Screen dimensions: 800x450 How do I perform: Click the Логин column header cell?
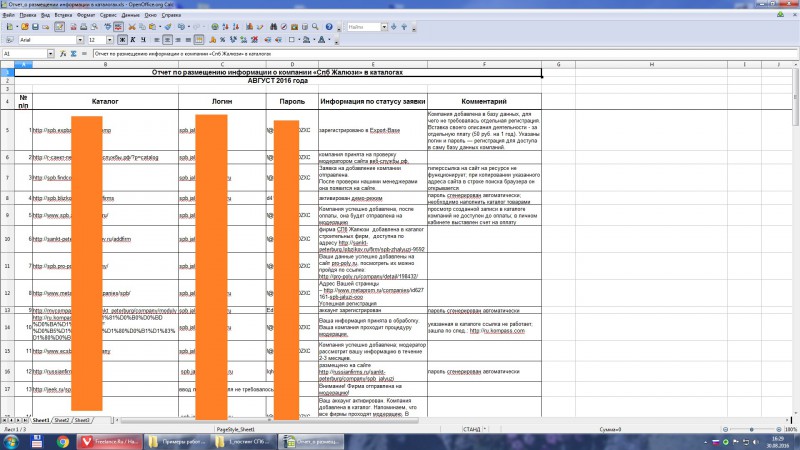click(x=222, y=102)
